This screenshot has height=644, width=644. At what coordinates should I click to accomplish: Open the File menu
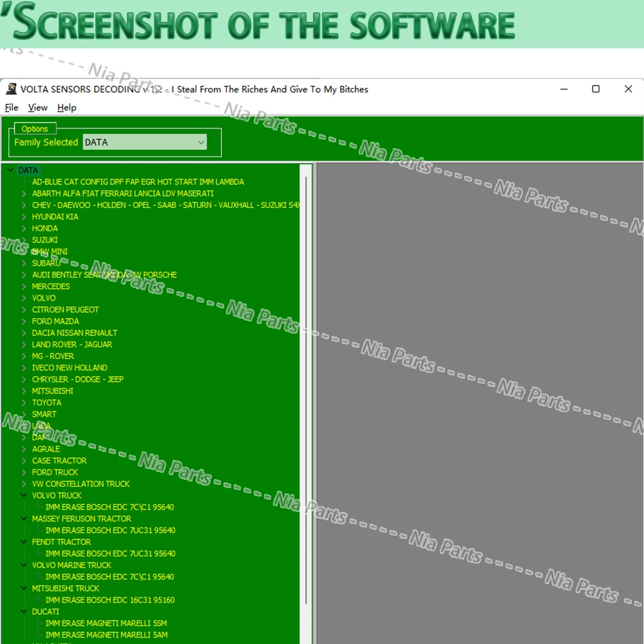coord(12,108)
